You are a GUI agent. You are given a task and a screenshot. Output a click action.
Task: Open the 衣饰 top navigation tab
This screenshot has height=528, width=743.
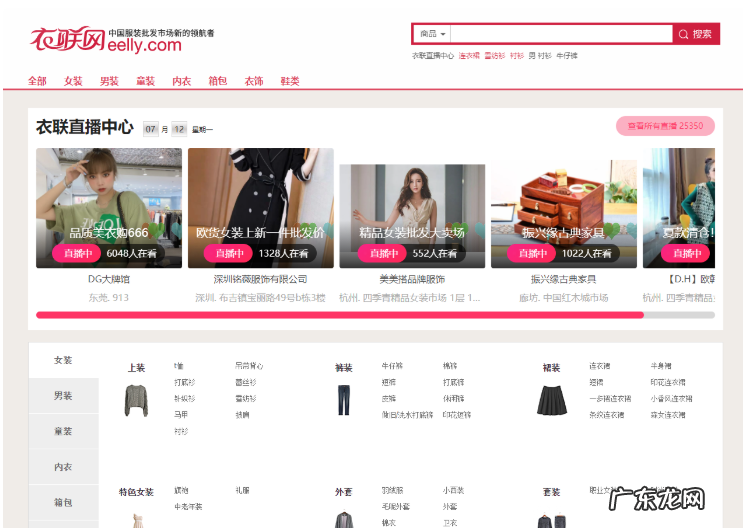pos(254,81)
